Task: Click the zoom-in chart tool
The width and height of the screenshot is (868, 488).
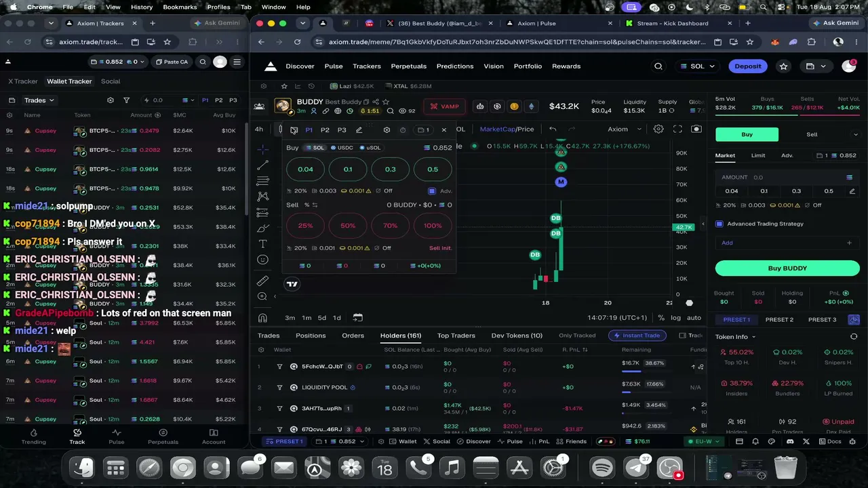Action: tap(262, 296)
